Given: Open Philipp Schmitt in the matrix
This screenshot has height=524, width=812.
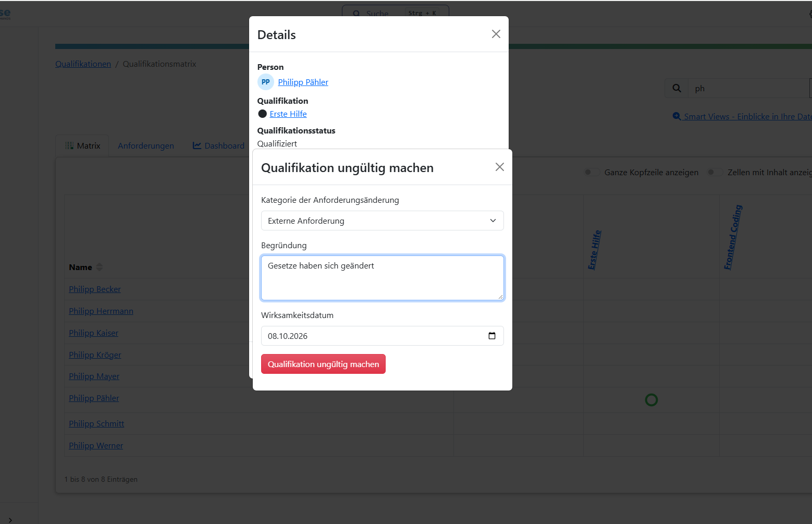Looking at the screenshot, I should point(96,423).
